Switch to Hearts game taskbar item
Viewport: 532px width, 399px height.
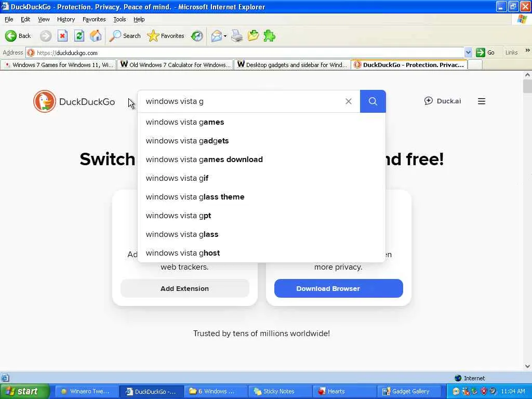click(x=345, y=391)
